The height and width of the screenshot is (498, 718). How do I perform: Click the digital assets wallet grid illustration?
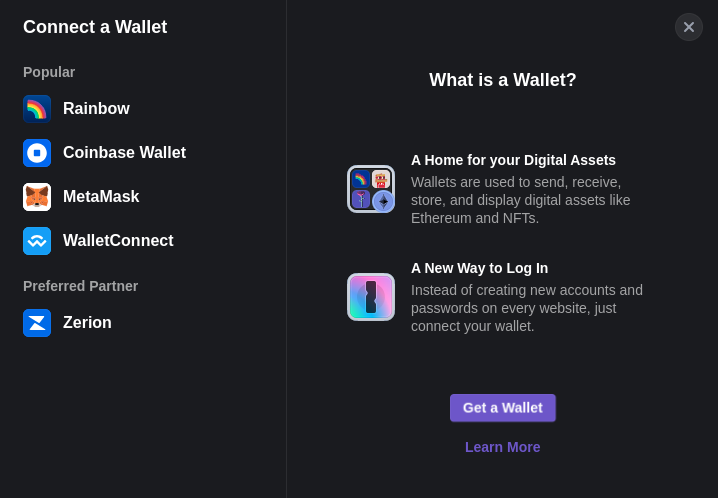pos(371,189)
